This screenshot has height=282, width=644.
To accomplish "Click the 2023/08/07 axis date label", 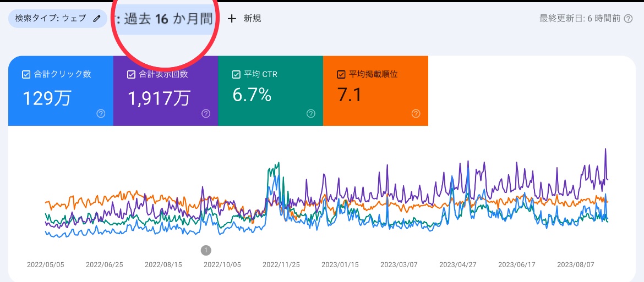I will click(576, 265).
